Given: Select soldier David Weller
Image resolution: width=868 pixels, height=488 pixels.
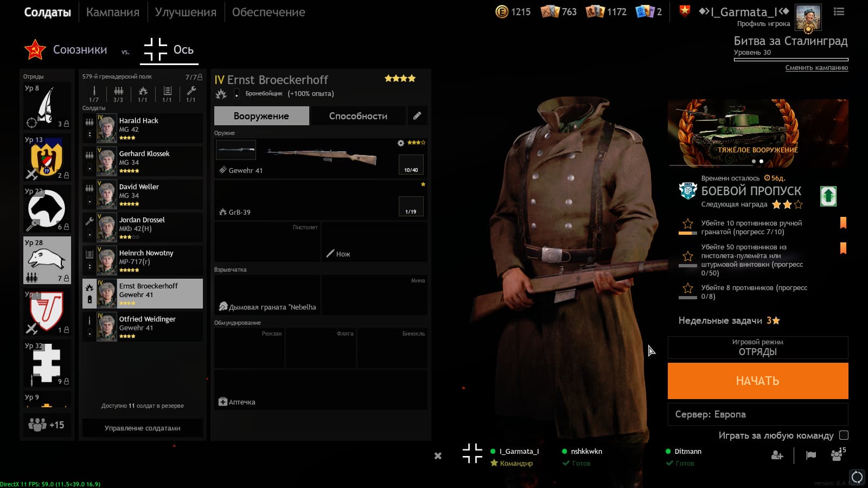Looking at the screenshot, I should click(143, 195).
